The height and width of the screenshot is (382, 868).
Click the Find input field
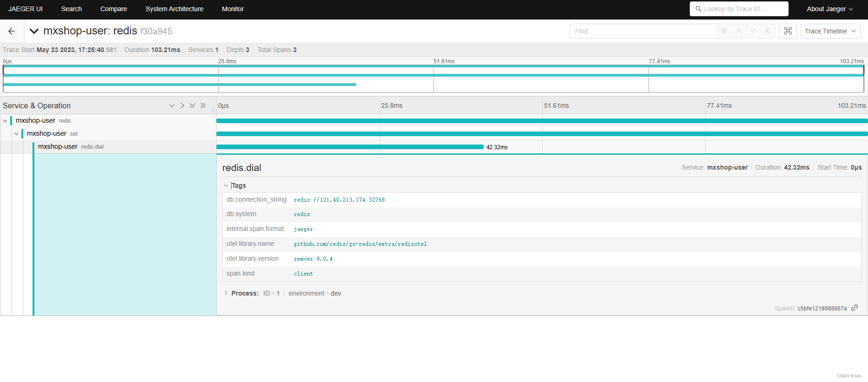click(x=643, y=31)
